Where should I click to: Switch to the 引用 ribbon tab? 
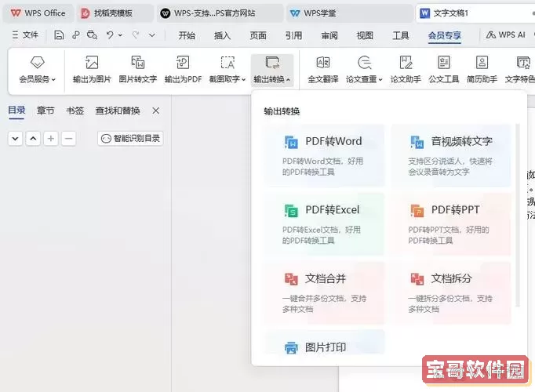click(x=293, y=35)
